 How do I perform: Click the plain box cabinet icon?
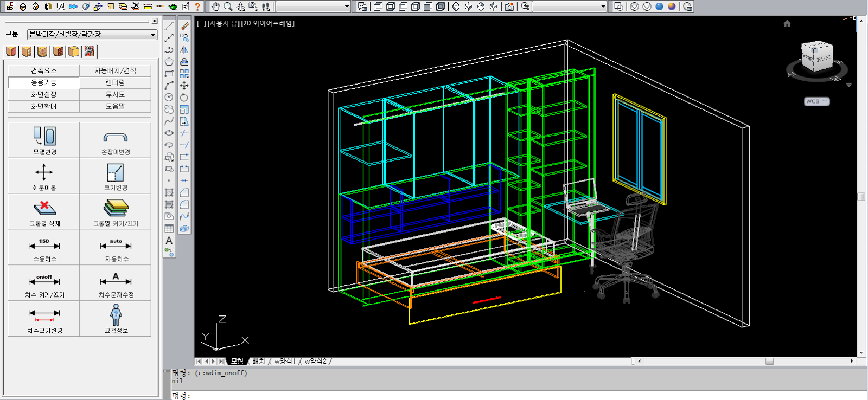pyautogui.click(x=74, y=51)
